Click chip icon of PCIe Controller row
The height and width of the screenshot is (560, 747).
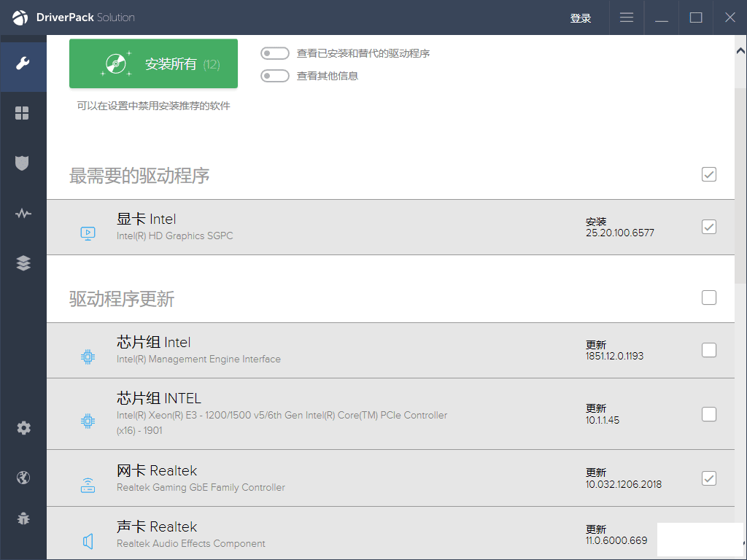(88, 421)
